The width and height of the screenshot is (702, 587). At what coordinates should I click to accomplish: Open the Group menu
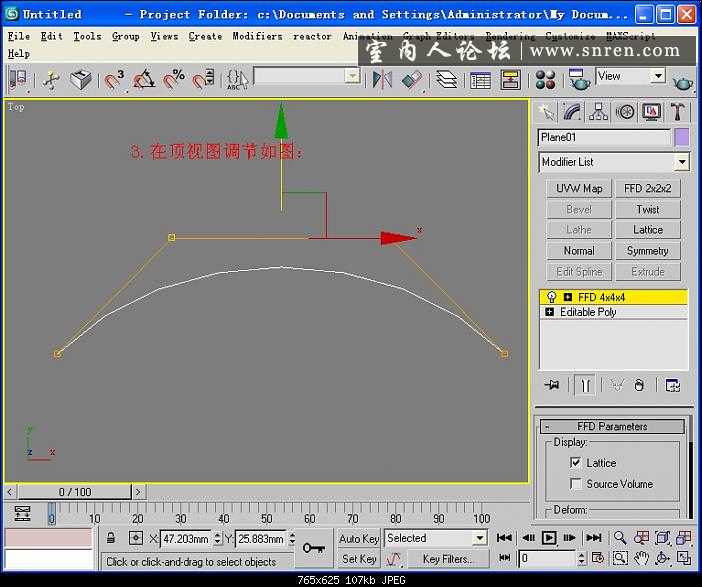(125, 37)
